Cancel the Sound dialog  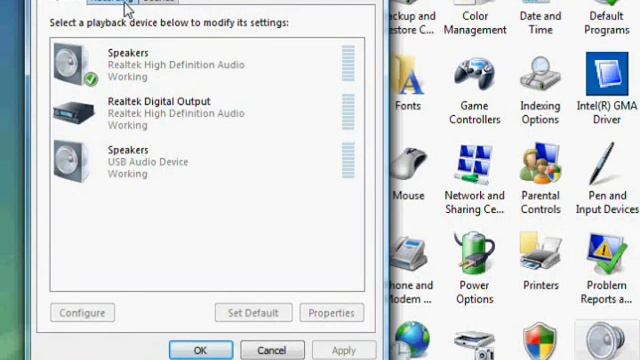click(x=272, y=350)
